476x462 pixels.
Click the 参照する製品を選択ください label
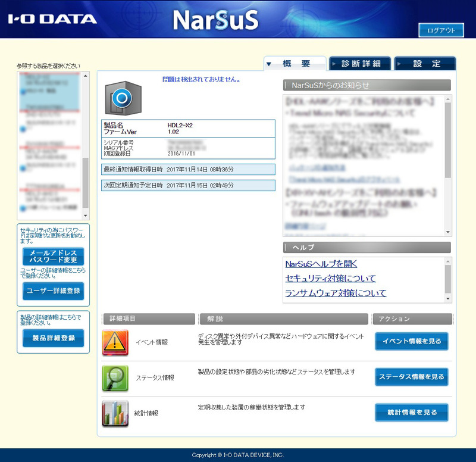click(49, 66)
